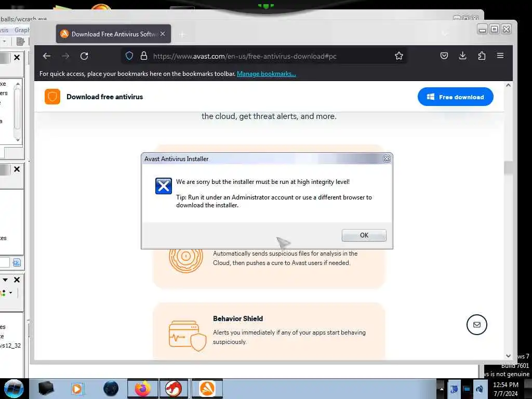The height and width of the screenshot is (399, 532).
Task: Show the Firefox downloads panel
Action: [x=463, y=56]
